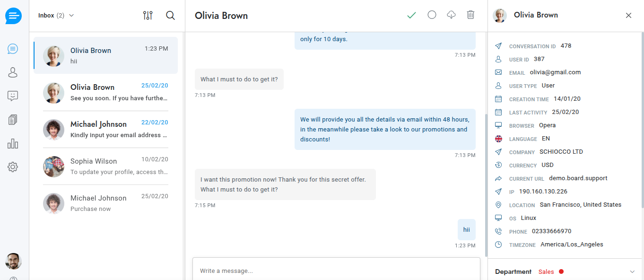644x280 pixels.
Task: Open the chatbot icon in sidebar
Action: (x=13, y=96)
